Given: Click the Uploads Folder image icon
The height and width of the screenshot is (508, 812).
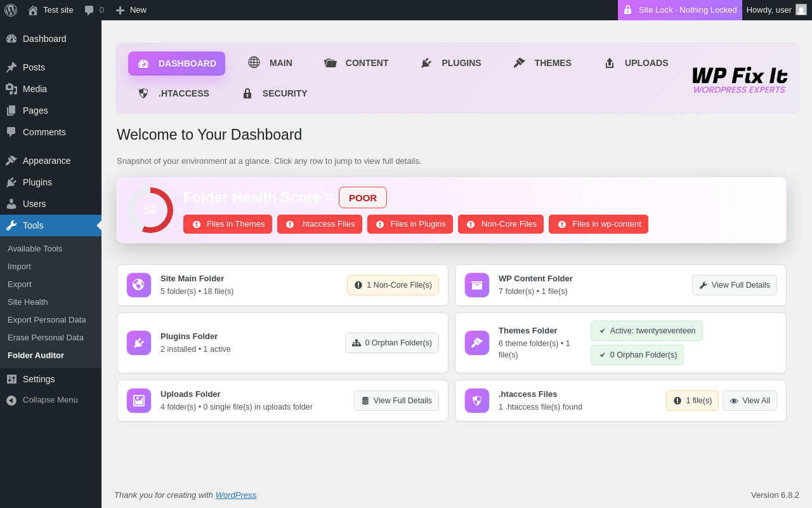Looking at the screenshot, I should click(x=139, y=401).
